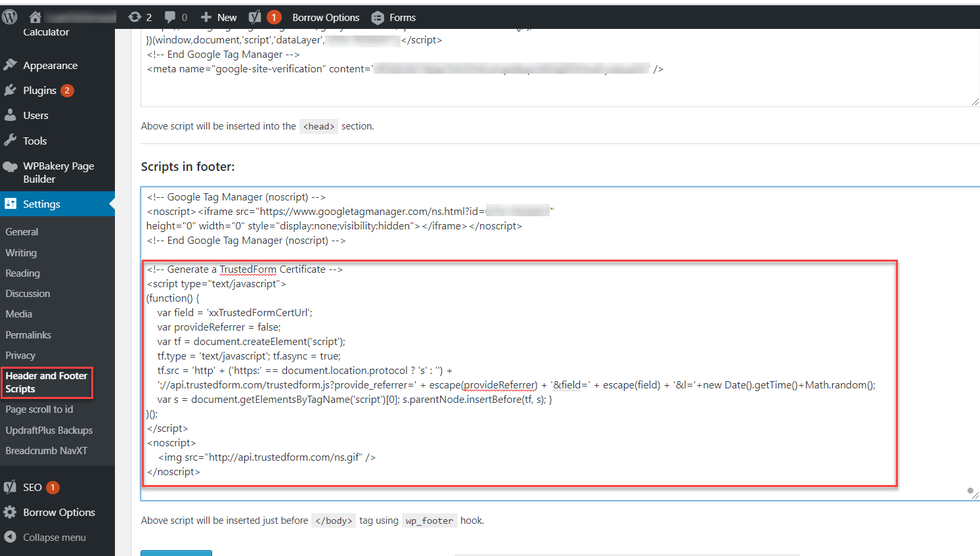Click the Yoast SEO toolbar icon
Image resolution: width=980 pixels, height=556 pixels.
(x=255, y=17)
